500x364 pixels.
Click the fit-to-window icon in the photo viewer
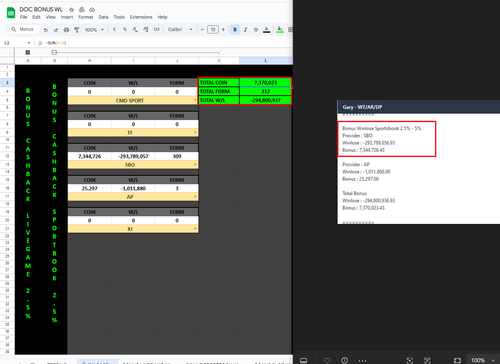point(457,360)
